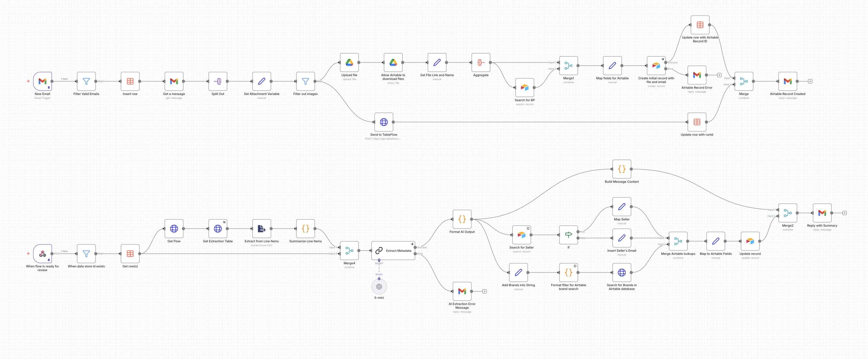868x359 pixels.
Task: Click the Model connector diamond under Extract Metadata
Action: (x=379, y=260)
